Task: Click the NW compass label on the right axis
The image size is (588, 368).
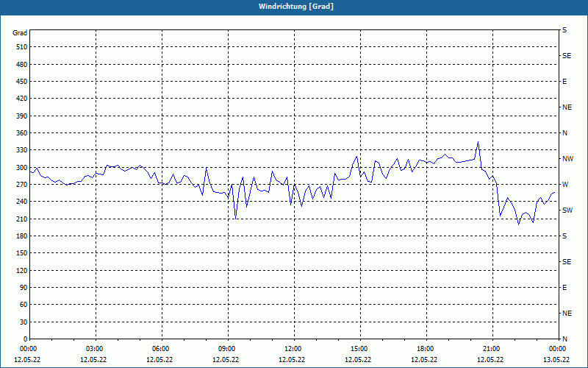Action: 567,159
